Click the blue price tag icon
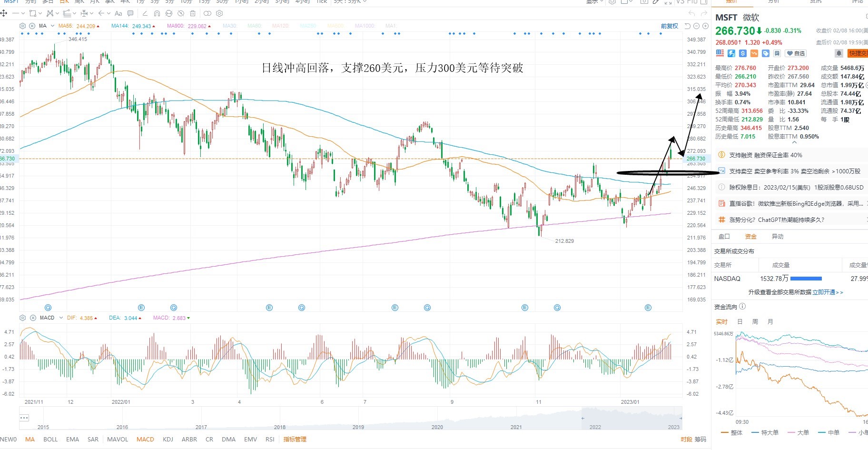The width and height of the screenshot is (868, 450). 766,53
